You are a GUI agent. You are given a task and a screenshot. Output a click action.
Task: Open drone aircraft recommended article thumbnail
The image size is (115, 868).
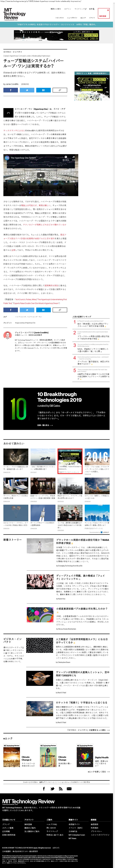coord(43,457)
